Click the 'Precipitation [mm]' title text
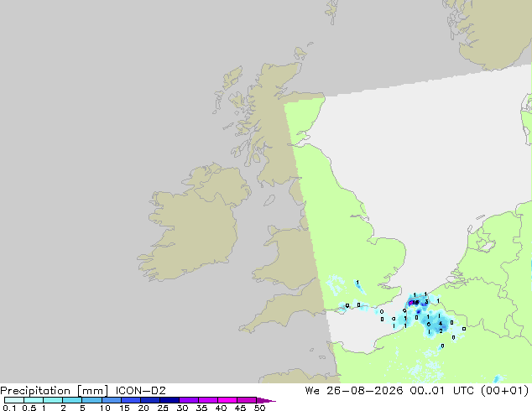Image resolution: width=532 pixels, height=411 pixels. click(x=55, y=391)
